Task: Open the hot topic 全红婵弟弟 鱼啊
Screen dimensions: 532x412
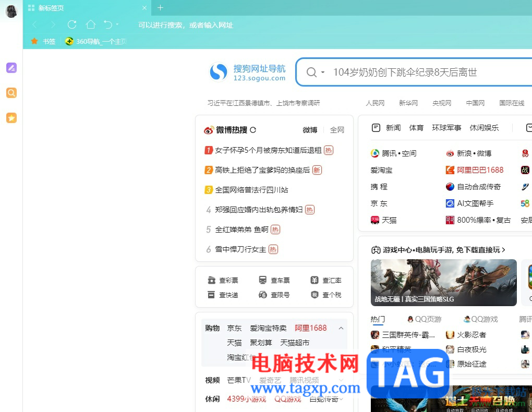Action: click(241, 229)
